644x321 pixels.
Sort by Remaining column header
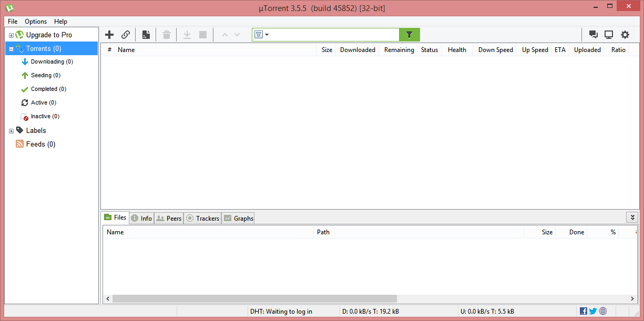[x=398, y=50]
